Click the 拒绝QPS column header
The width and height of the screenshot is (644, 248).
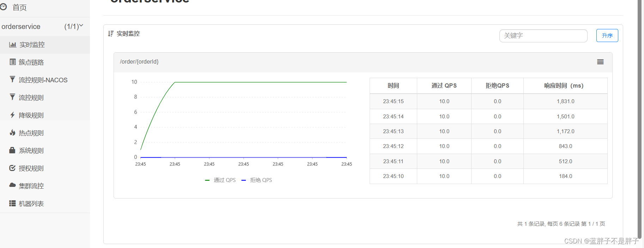tap(497, 85)
